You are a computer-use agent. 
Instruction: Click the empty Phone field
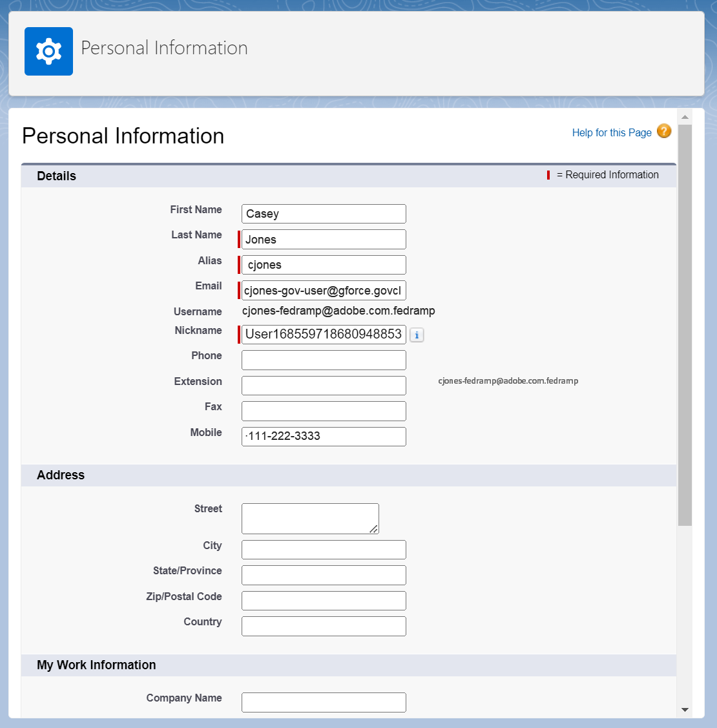(x=323, y=360)
